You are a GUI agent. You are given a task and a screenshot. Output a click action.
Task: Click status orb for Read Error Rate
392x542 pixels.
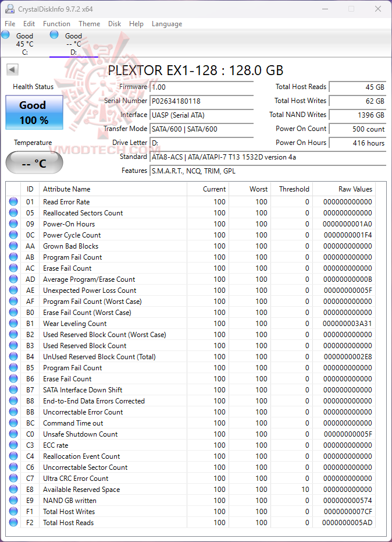click(x=13, y=201)
